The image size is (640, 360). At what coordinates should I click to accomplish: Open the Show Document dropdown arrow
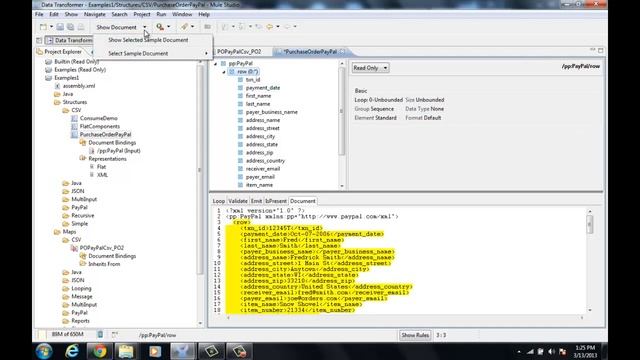click(x=144, y=27)
